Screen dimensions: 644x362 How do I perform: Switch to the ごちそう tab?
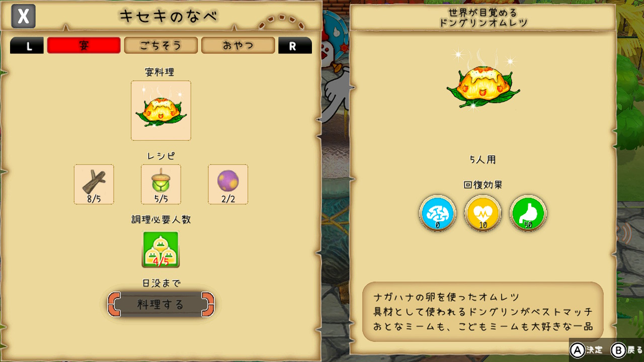pos(161,45)
